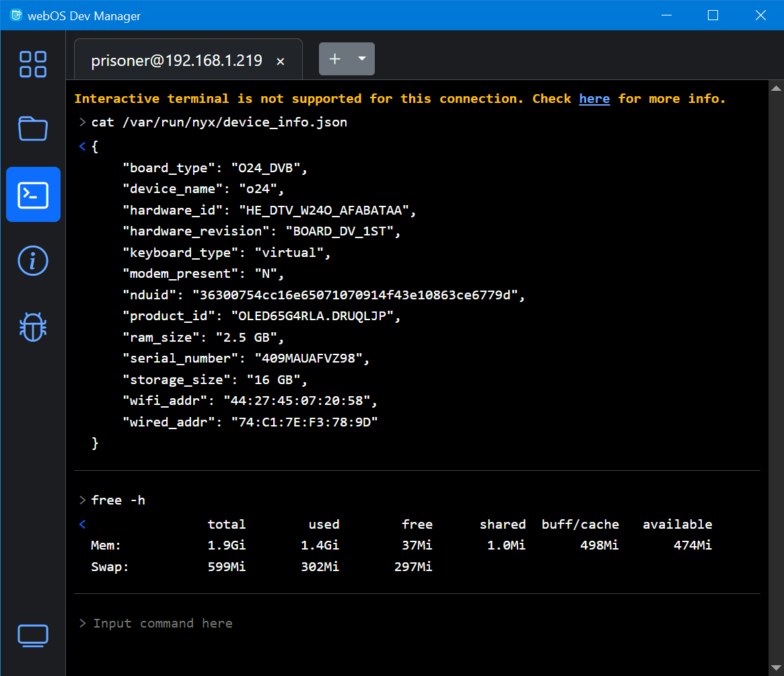
Task: Click the 'cat /var/run/nyx/device_info.json' command entry
Action: pyautogui.click(x=219, y=122)
